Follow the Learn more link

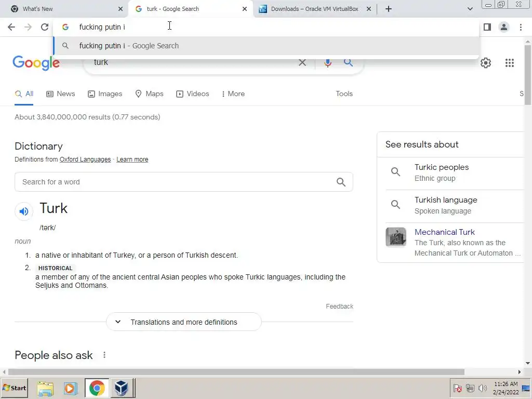click(x=132, y=159)
